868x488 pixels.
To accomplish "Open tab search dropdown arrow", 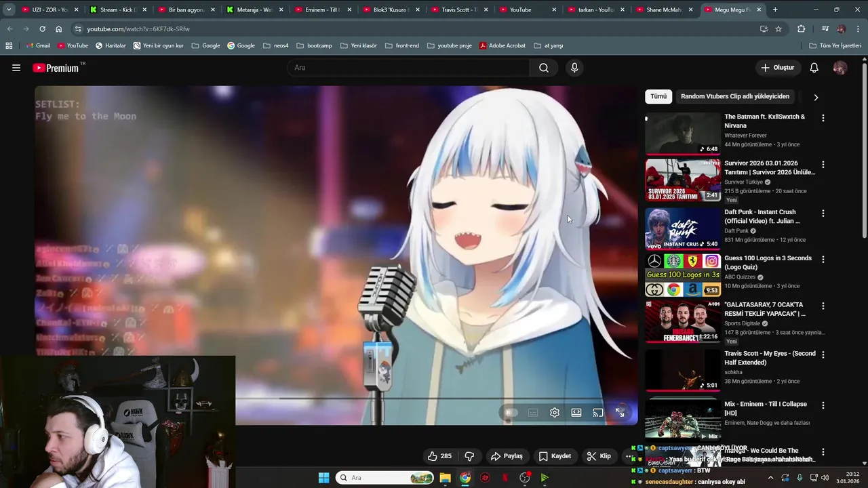I will click(9, 9).
